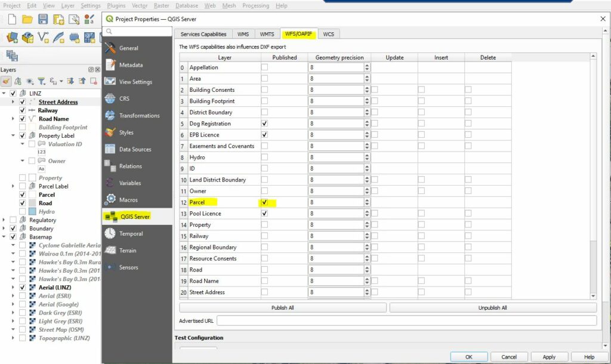Click the Advertised URL input field
This screenshot has height=364, width=611.
[x=406, y=321]
